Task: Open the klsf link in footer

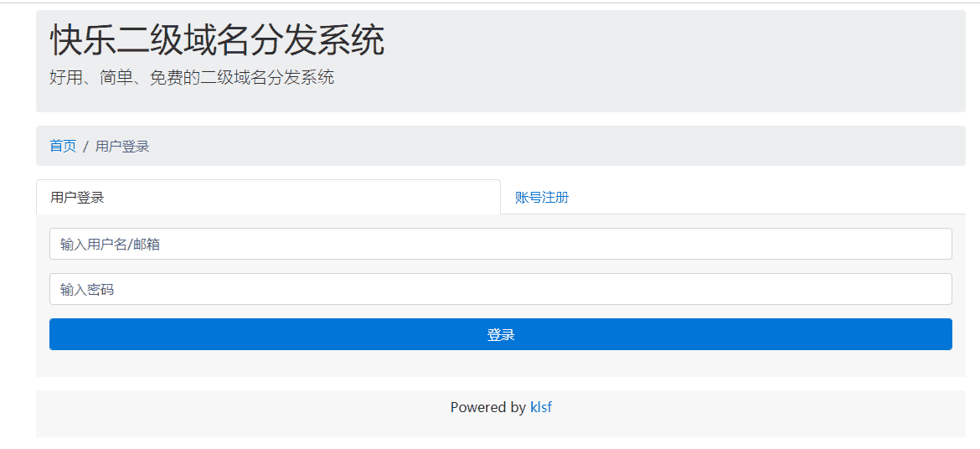Action: coord(541,408)
